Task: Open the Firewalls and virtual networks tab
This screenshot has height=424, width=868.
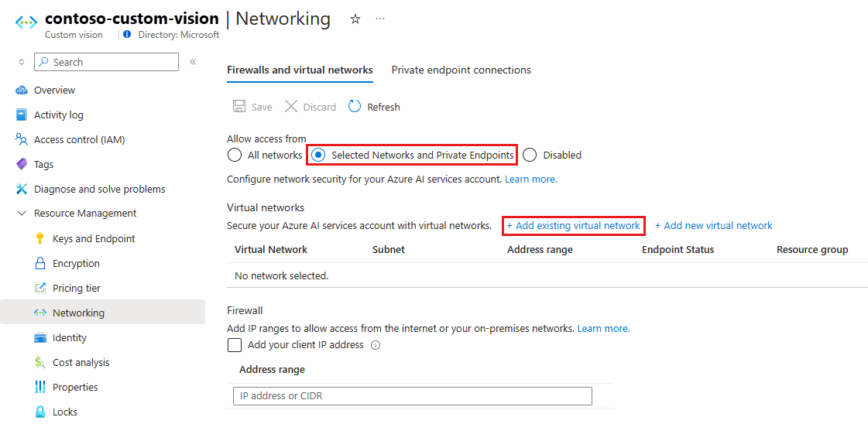Action: [x=300, y=70]
